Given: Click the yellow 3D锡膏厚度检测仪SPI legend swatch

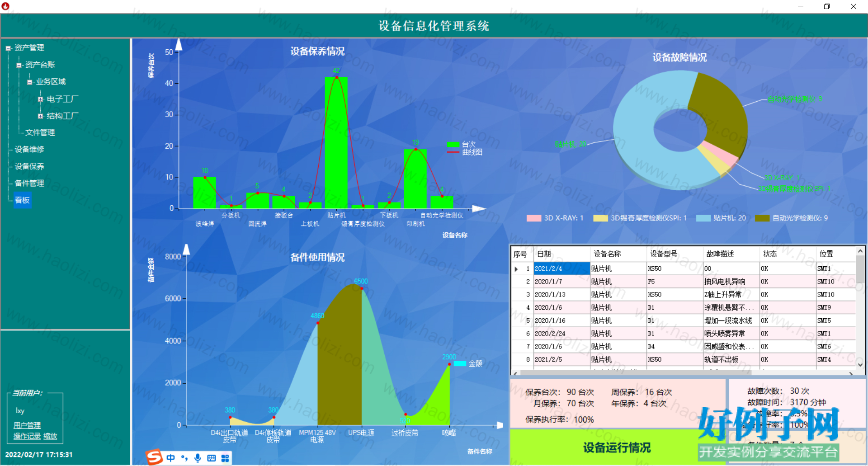Looking at the screenshot, I should [x=600, y=218].
